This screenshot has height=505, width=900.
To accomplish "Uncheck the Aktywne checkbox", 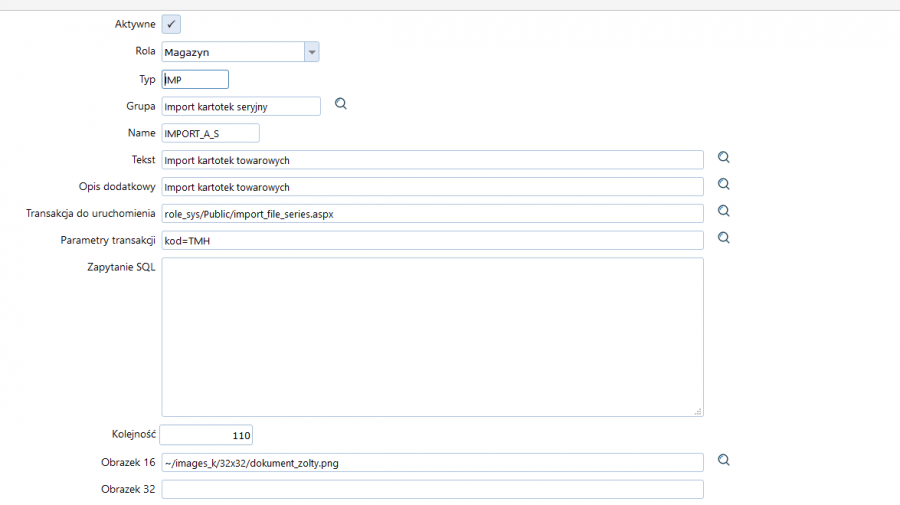I will point(171,24).
